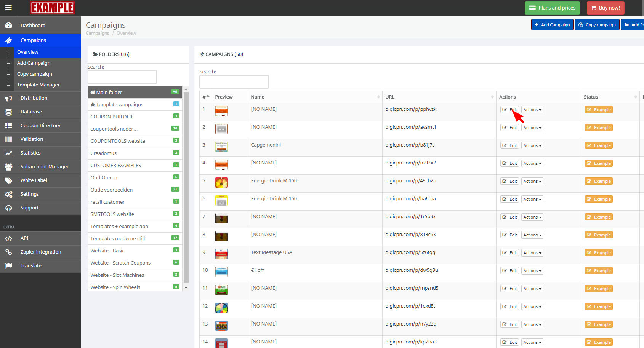Click the hamburger menu icon
The image size is (644, 348).
(8, 8)
